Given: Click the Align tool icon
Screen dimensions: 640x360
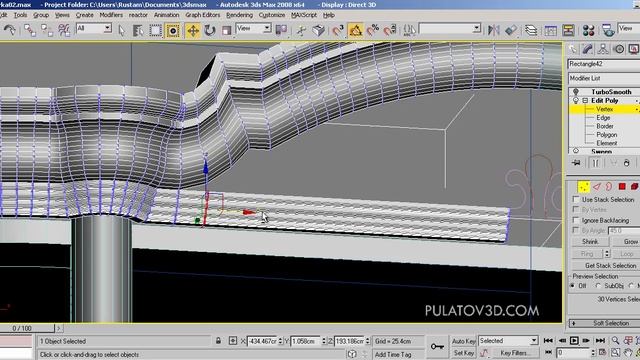Looking at the screenshot, I should click(x=511, y=30).
